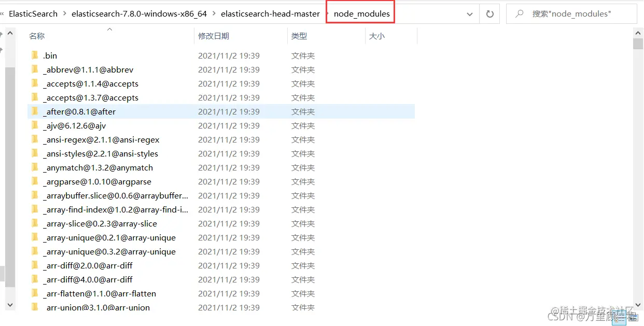This screenshot has width=644, height=326.
Task: Focus the search node_modules input field
Action: [x=571, y=14]
